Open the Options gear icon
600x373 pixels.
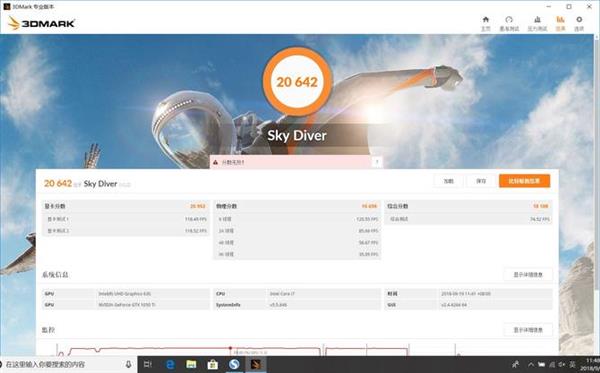click(579, 20)
